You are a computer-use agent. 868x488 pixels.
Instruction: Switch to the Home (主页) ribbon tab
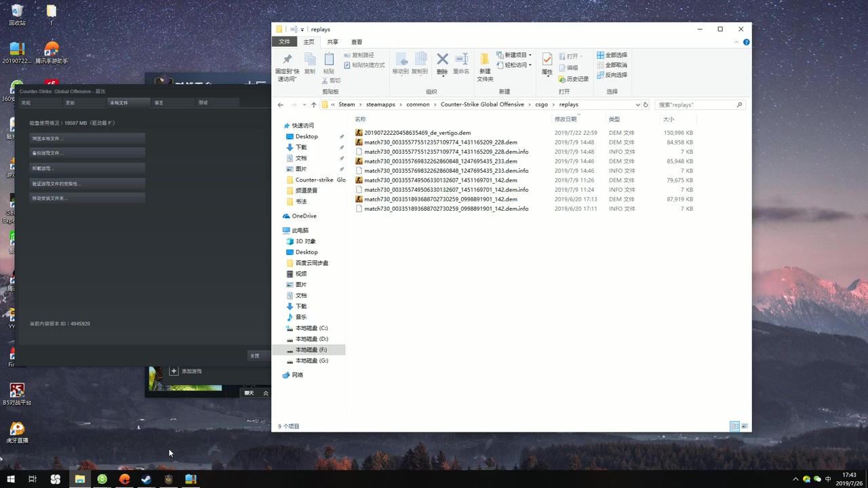point(309,42)
